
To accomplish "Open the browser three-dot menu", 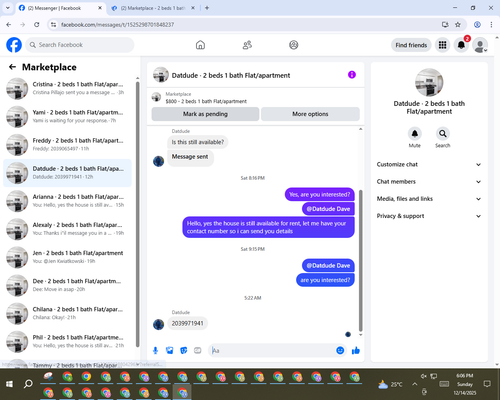I will tap(491, 25).
